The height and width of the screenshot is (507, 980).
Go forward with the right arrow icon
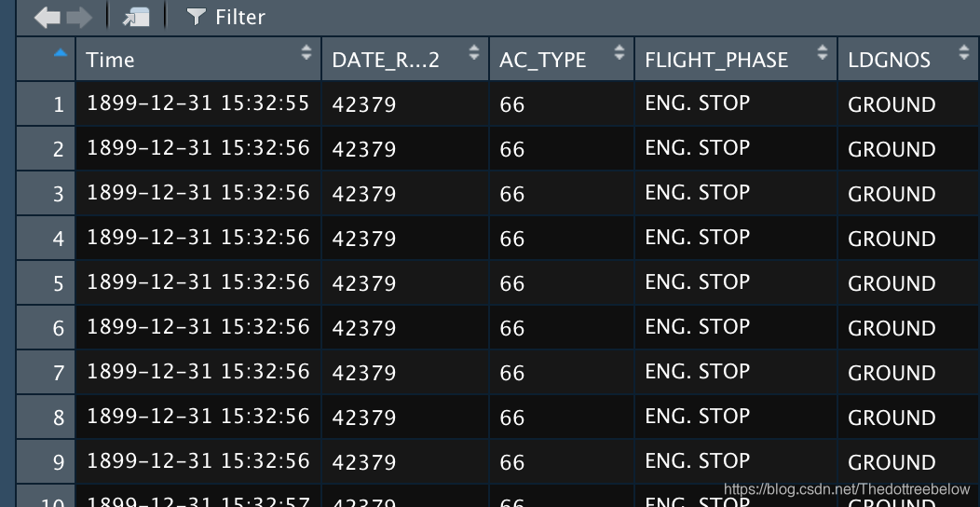(79, 17)
